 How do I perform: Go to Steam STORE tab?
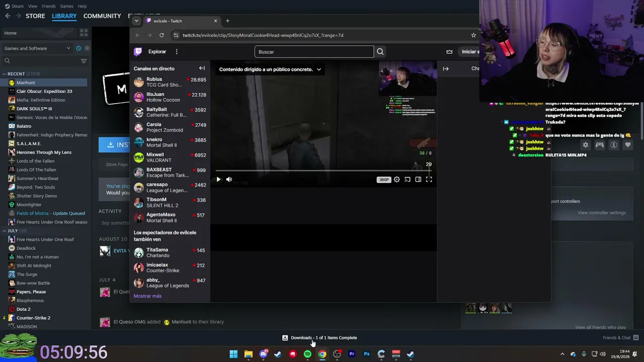point(35,16)
